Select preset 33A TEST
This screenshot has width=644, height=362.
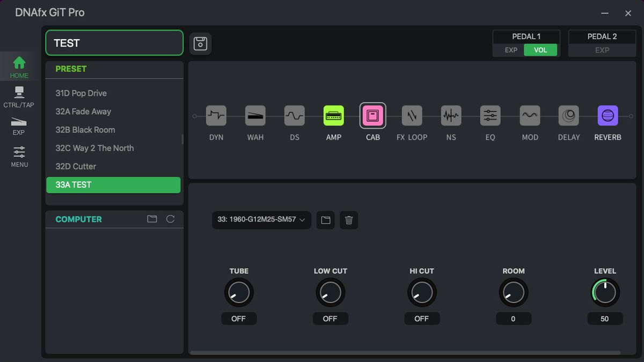[x=113, y=185]
